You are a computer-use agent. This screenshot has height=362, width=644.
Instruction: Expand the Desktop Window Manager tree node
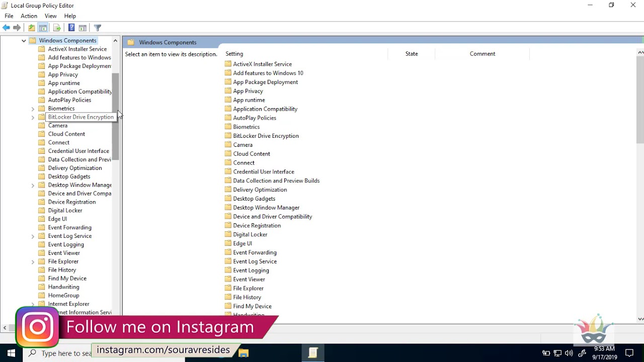pos(33,185)
